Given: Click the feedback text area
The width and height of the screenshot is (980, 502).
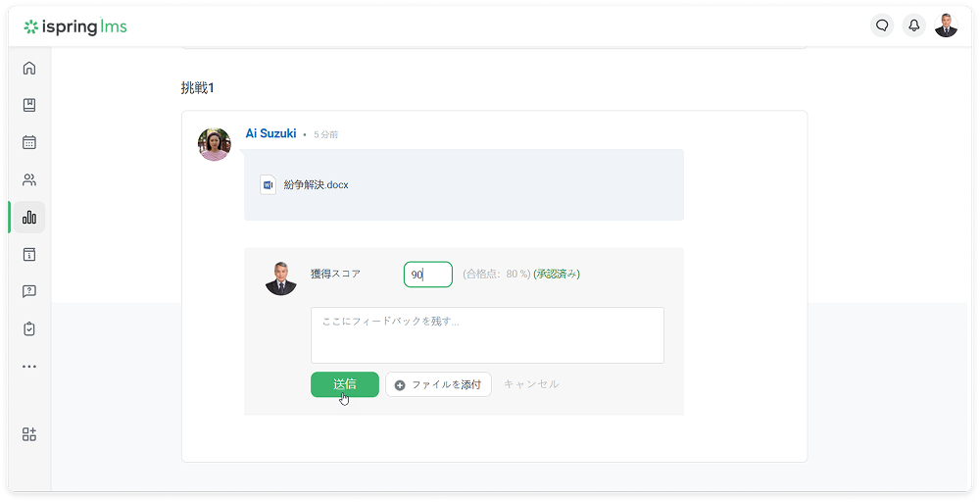Looking at the screenshot, I should pyautogui.click(x=487, y=335).
